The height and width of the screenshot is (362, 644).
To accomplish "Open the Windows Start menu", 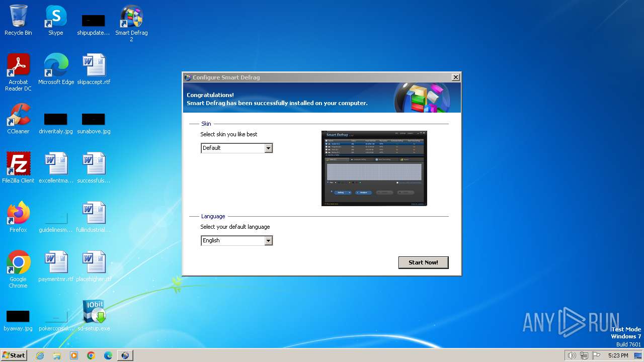I will [14, 355].
